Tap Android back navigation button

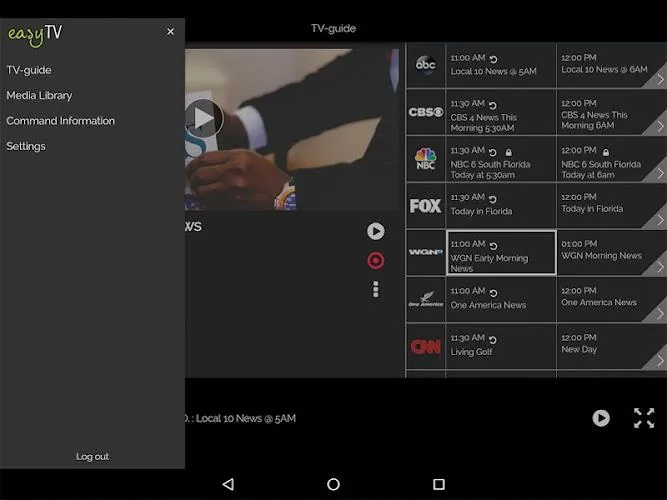pyautogui.click(x=228, y=484)
